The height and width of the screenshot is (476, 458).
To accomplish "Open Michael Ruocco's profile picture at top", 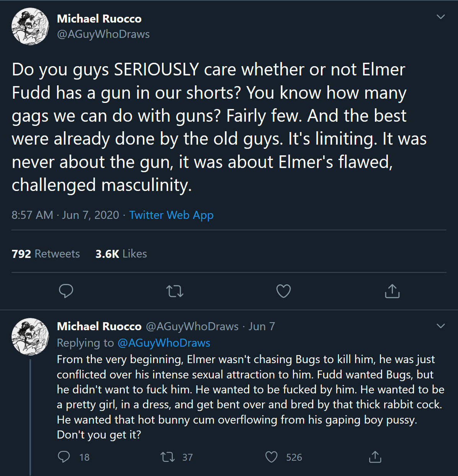I will (30, 26).
